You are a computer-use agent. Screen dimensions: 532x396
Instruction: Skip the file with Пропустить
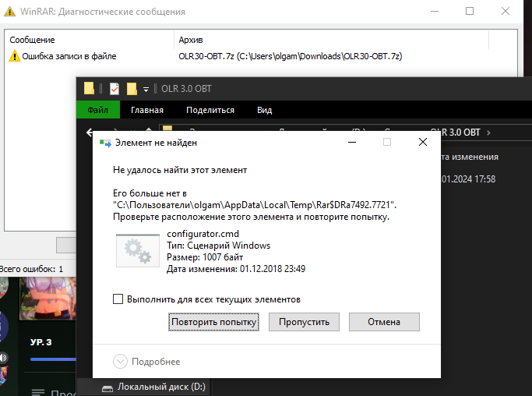pyautogui.click(x=304, y=322)
